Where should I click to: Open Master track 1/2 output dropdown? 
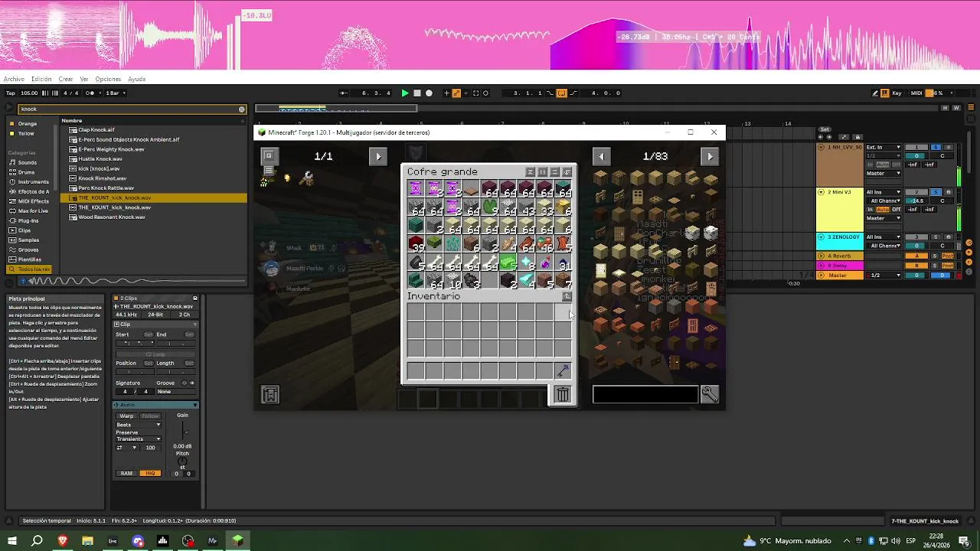tap(884, 275)
